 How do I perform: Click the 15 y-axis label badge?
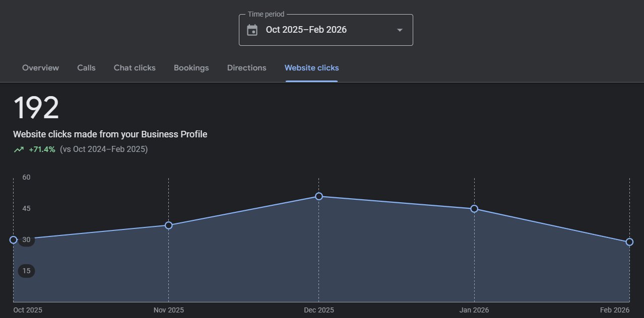26,271
